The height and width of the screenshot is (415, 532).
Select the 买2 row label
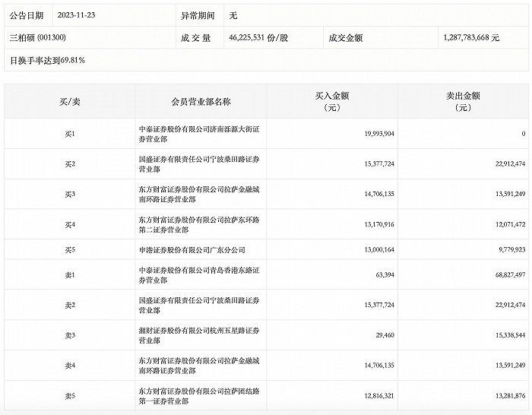click(x=70, y=164)
